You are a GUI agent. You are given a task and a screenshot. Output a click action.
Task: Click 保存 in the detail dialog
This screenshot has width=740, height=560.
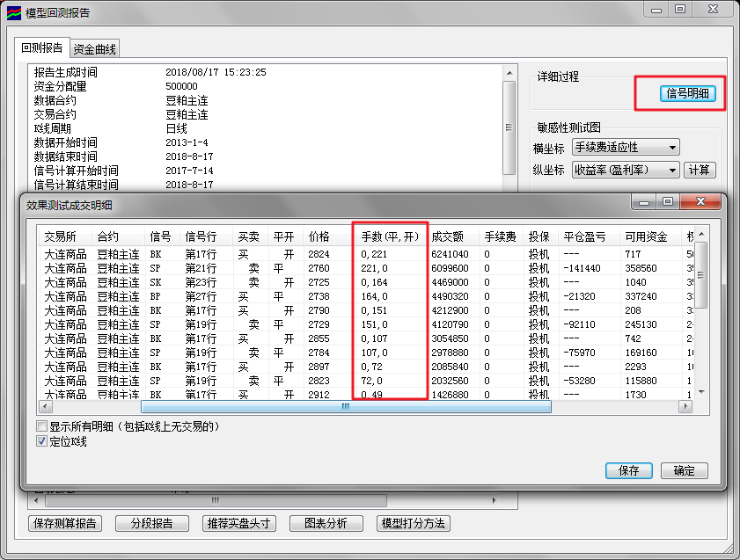click(x=629, y=470)
